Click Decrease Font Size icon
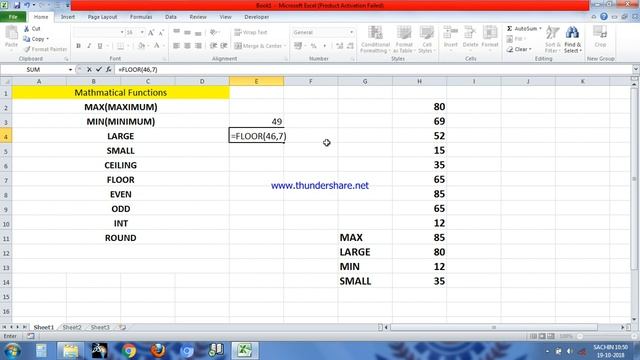Image resolution: width=640 pixels, height=360 pixels. [x=161, y=32]
